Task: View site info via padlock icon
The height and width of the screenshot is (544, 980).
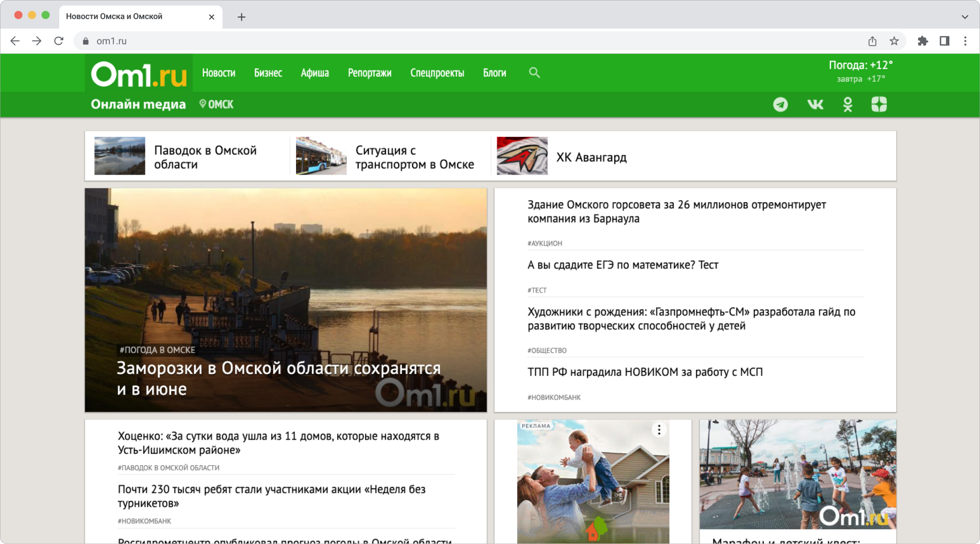Action: point(86,41)
